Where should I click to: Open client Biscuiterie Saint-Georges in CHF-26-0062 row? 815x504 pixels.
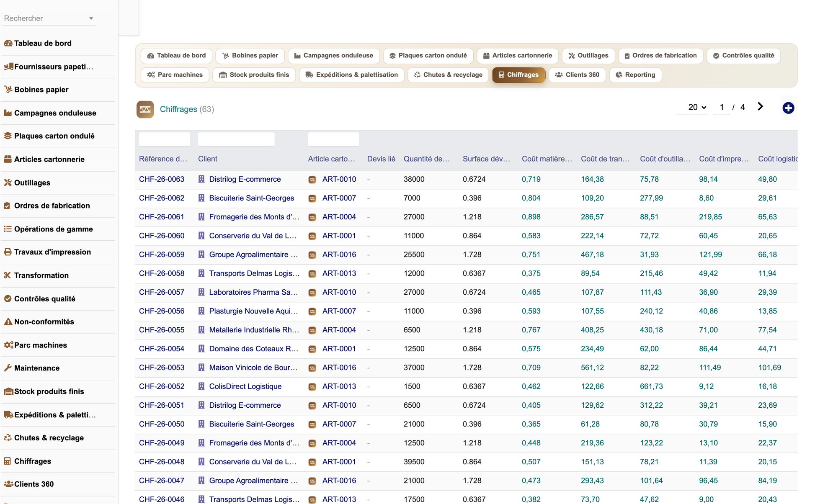pos(251,198)
